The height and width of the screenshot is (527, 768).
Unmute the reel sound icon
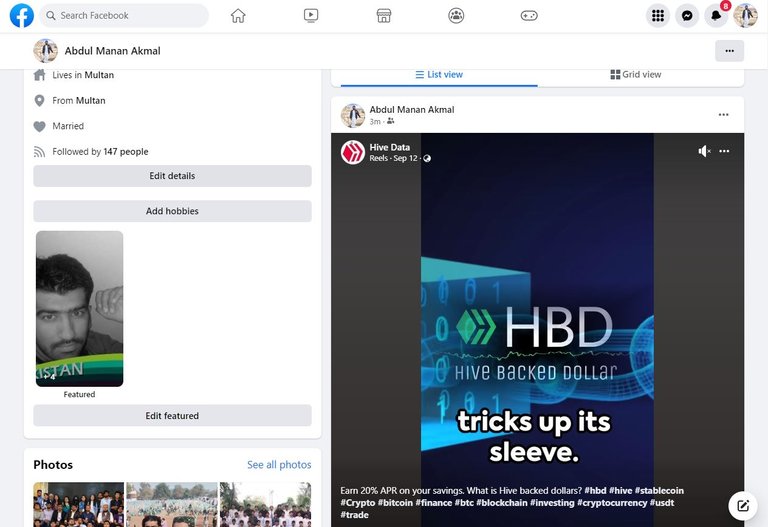point(704,151)
